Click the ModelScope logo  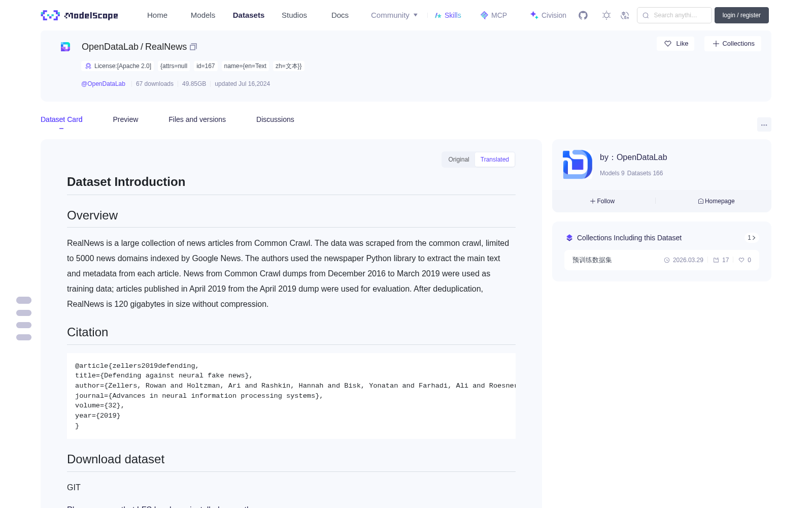(79, 15)
